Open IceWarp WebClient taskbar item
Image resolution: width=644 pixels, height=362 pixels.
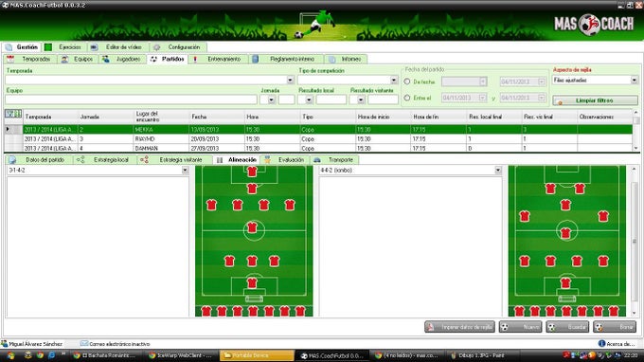point(183,355)
